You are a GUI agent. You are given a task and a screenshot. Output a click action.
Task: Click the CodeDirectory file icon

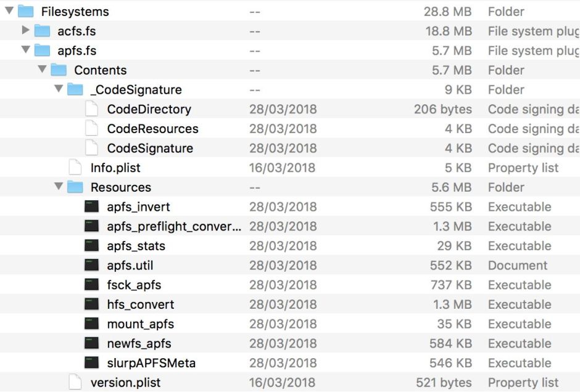click(x=92, y=109)
